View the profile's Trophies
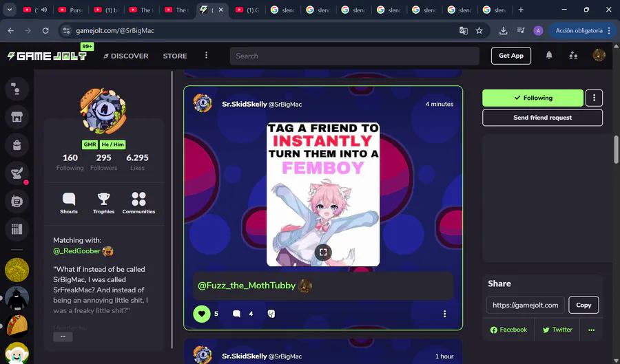The width and height of the screenshot is (620, 364). point(103,203)
